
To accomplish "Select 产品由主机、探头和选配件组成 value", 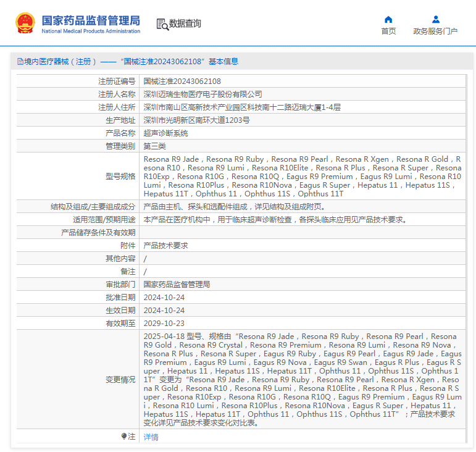I will coord(234,207).
